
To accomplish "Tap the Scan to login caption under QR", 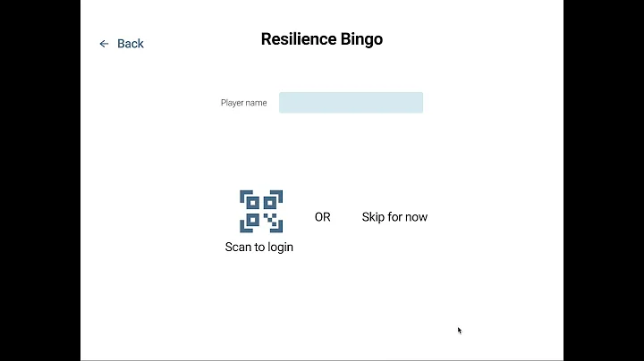I will (259, 248).
